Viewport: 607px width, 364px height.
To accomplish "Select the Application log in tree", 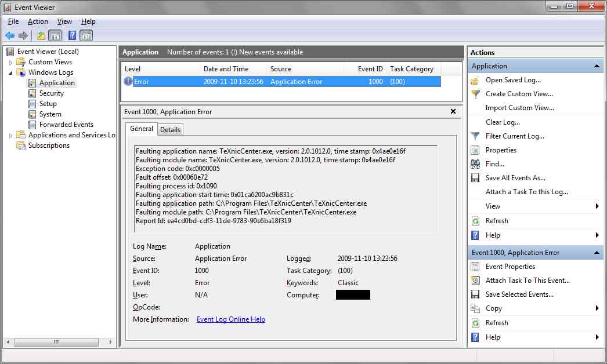I will coord(57,83).
